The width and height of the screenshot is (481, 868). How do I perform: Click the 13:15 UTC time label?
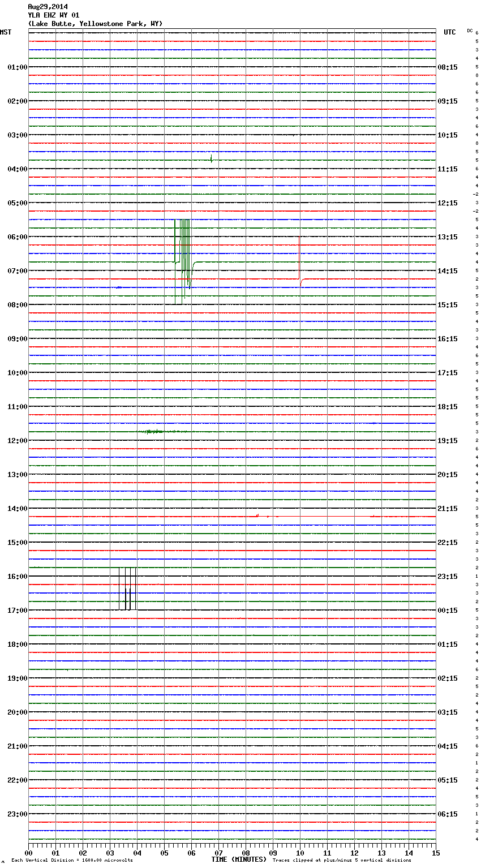point(448,237)
